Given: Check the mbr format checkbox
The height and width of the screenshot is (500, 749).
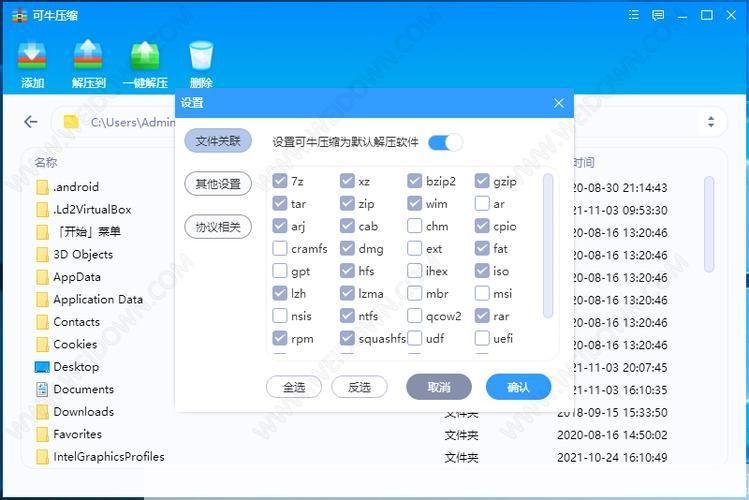Looking at the screenshot, I should click(x=414, y=293).
